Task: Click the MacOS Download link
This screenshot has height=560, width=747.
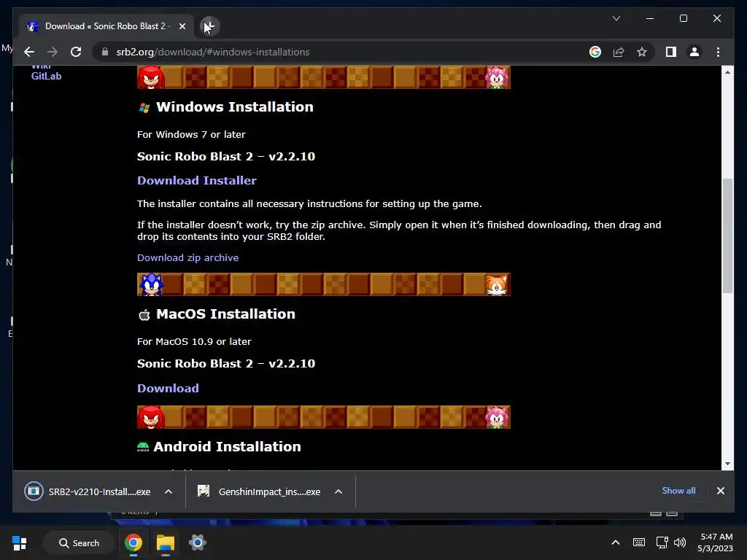Action: coord(168,388)
